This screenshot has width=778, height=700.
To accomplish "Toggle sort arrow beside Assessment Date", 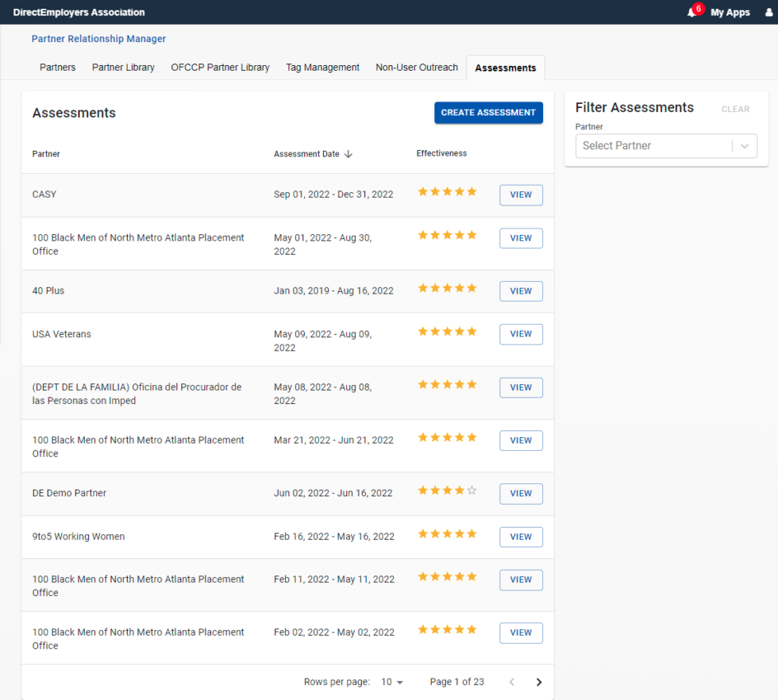I will coord(349,154).
